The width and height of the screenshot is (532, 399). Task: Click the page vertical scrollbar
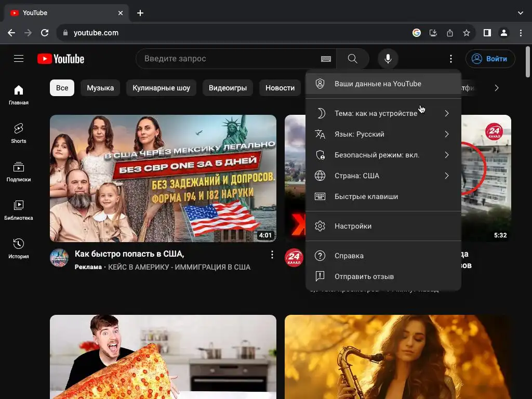coord(528,62)
